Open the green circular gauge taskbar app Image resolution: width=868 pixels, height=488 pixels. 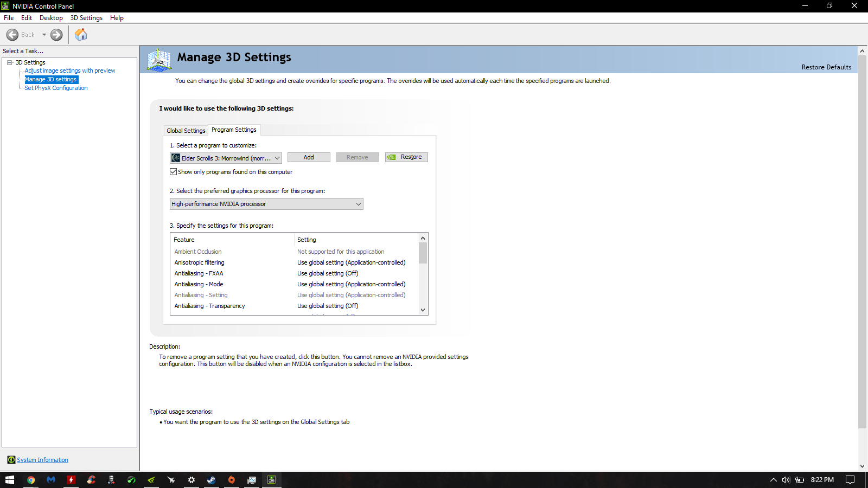(x=131, y=480)
